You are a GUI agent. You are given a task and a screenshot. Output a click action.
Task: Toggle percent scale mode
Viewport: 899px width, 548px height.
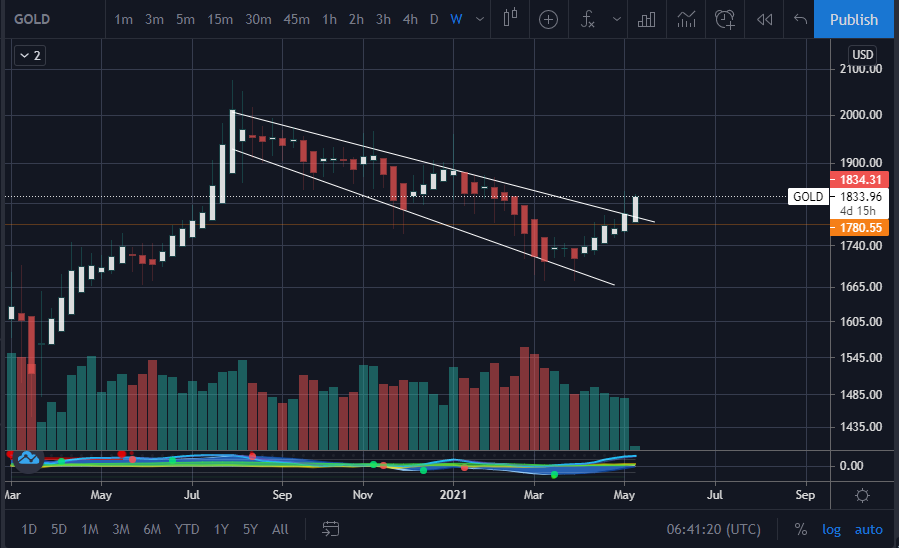[801, 529]
